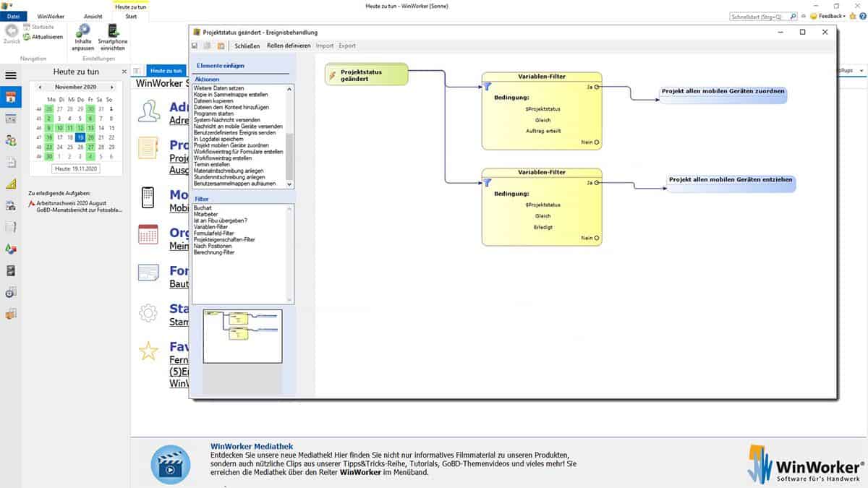Click the Smartphone einrichten icon
Image resolution: width=868 pixels, height=488 pixels.
click(113, 30)
